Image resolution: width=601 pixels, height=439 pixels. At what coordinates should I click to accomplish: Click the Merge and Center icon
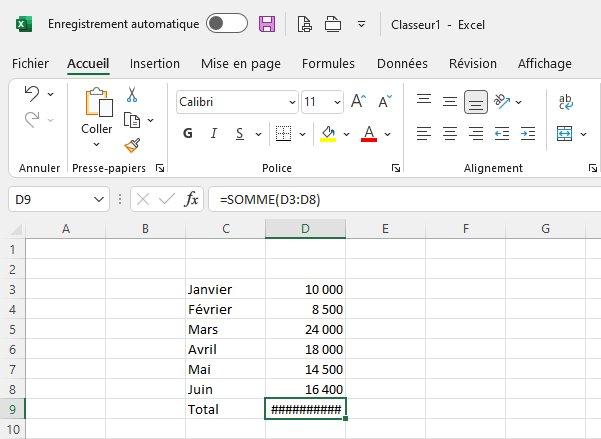point(565,133)
